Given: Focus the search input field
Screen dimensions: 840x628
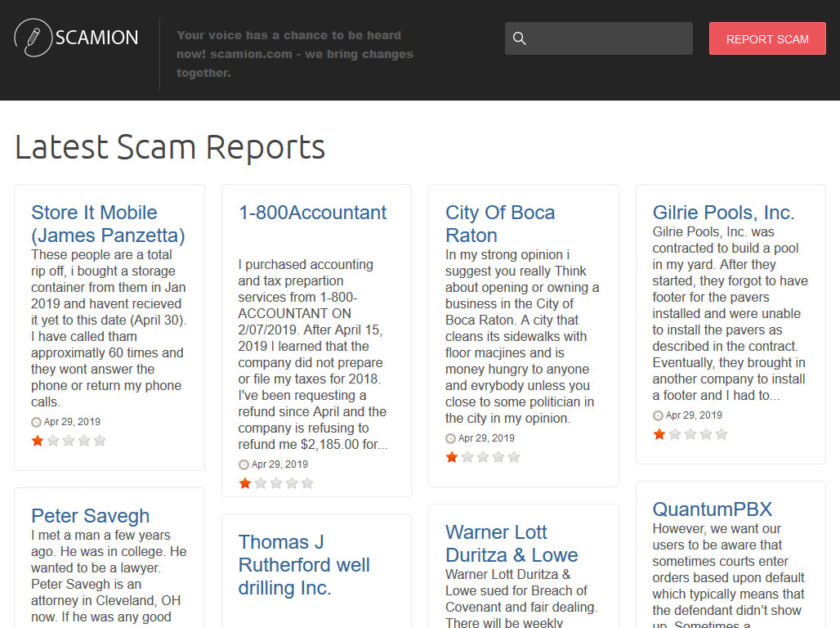Looking at the screenshot, I should [598, 38].
